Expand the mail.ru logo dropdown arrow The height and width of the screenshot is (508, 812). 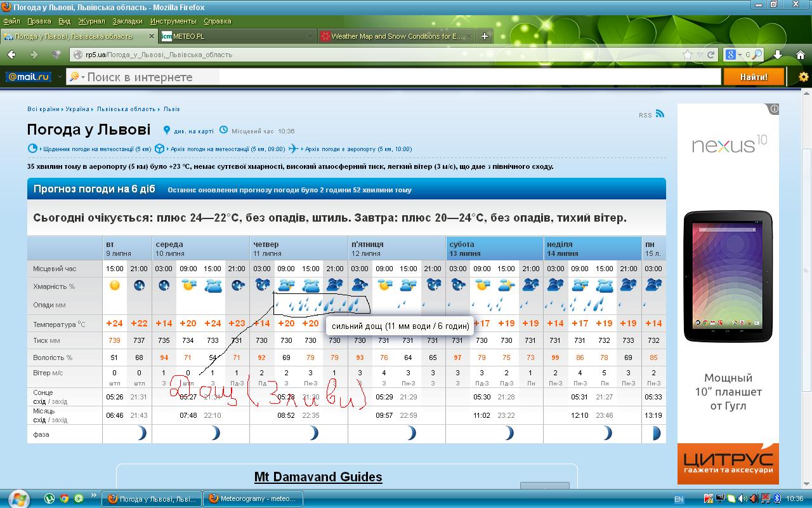pyautogui.click(x=60, y=77)
